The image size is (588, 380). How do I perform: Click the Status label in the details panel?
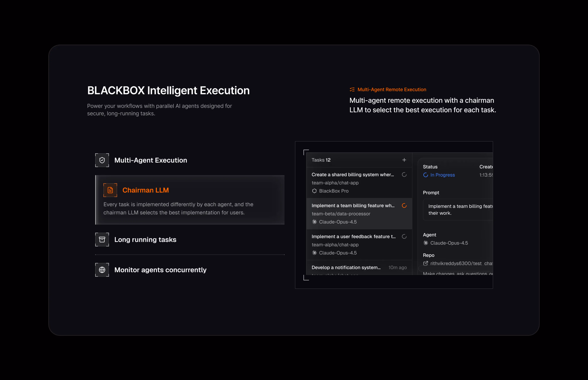[430, 167]
